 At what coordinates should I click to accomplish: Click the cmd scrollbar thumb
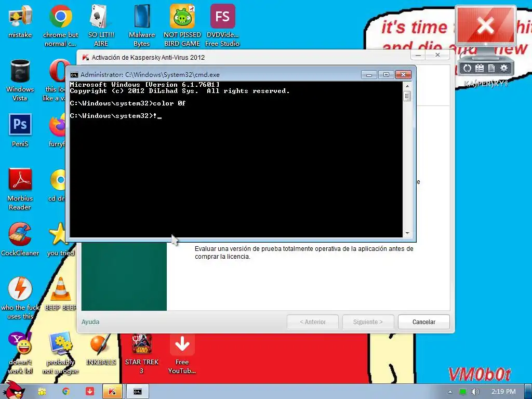407,96
